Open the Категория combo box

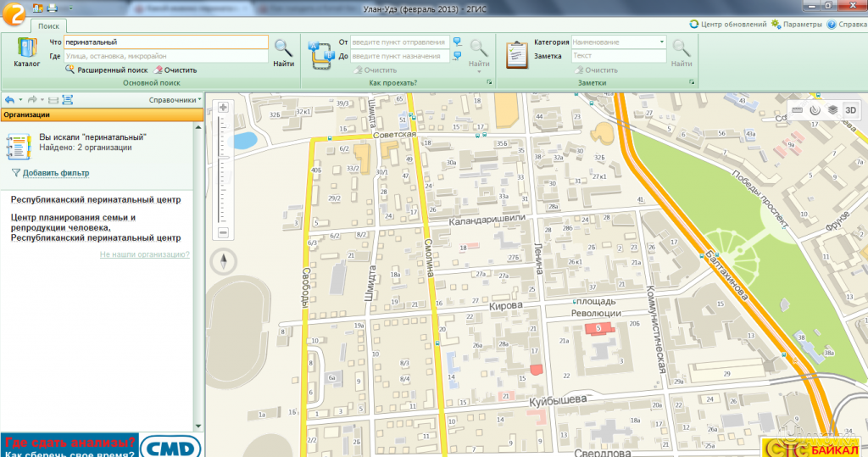pos(620,42)
